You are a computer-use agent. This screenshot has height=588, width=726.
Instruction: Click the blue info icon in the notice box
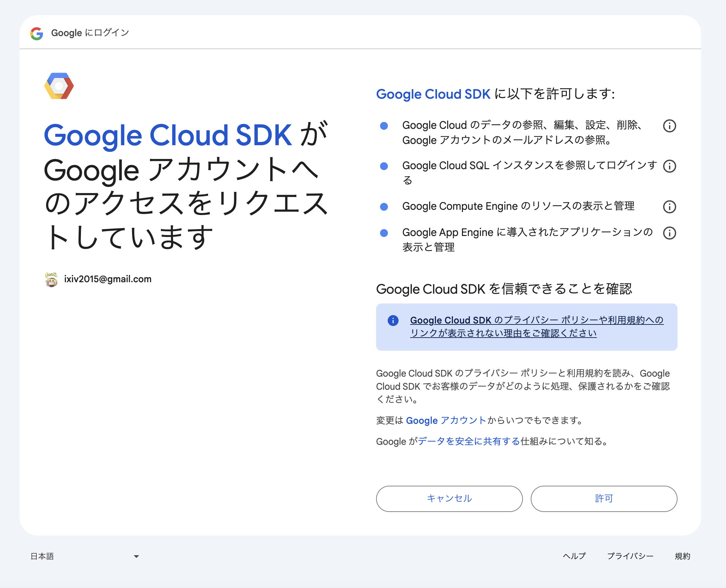(x=393, y=321)
